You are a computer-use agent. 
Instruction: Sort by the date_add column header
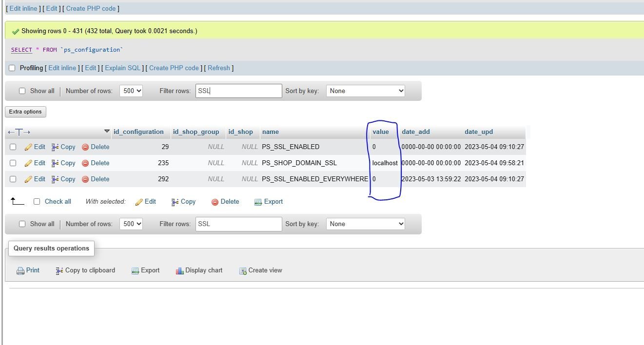(x=416, y=132)
